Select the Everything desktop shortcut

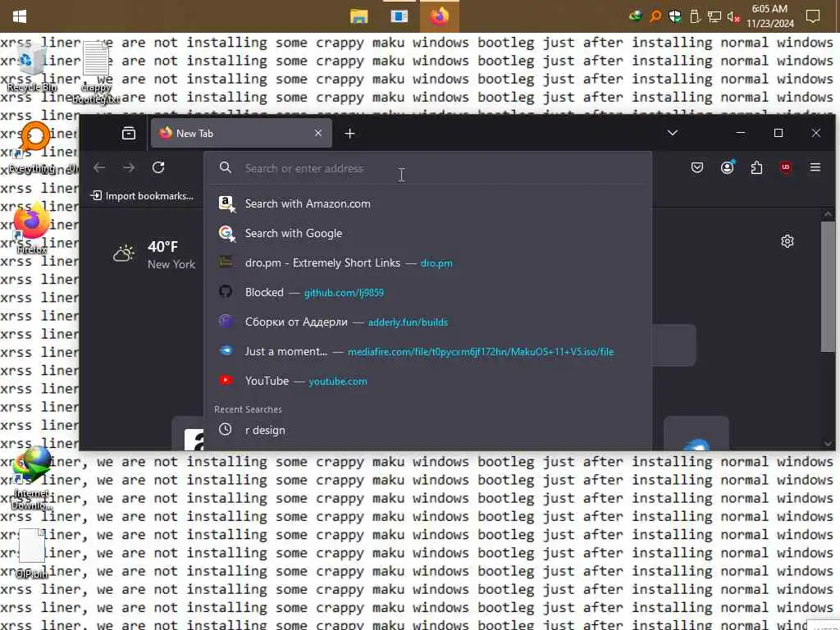[x=33, y=148]
